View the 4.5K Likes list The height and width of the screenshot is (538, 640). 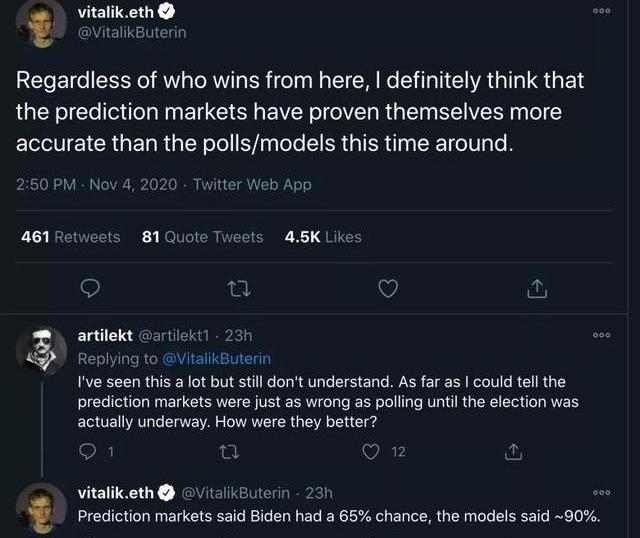tap(323, 237)
